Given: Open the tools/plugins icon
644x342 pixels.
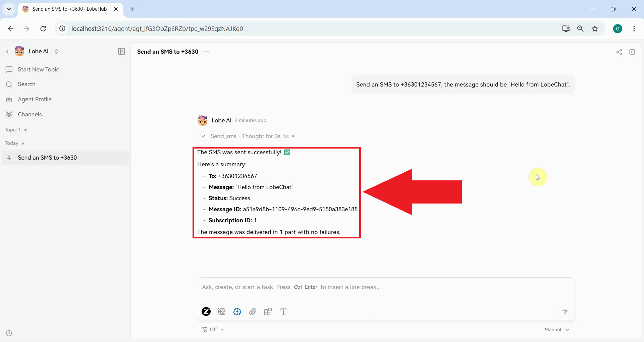Looking at the screenshot, I should 268,312.
